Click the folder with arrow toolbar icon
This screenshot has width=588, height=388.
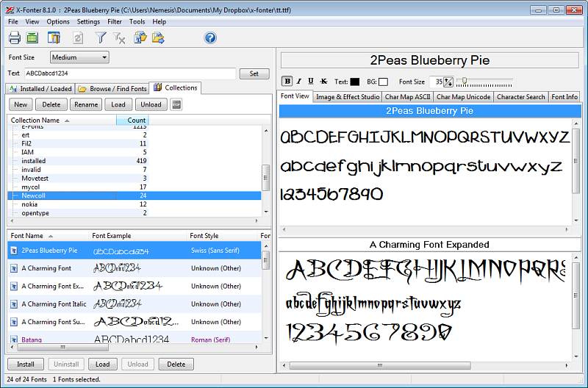click(x=158, y=37)
